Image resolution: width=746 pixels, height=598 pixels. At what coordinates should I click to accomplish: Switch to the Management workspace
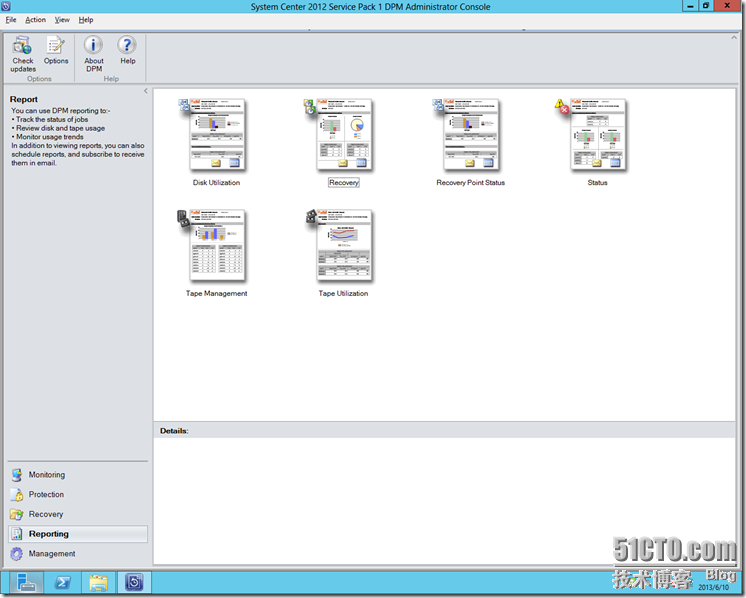point(78,554)
